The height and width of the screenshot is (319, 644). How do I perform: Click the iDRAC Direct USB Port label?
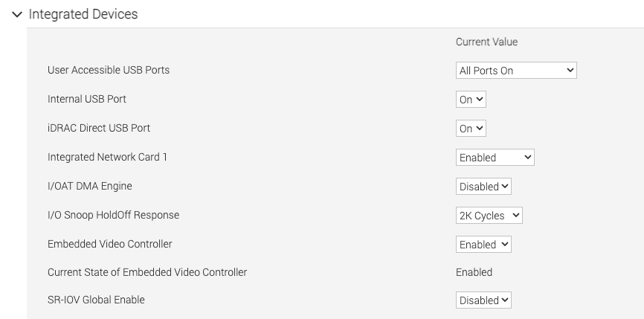click(99, 129)
